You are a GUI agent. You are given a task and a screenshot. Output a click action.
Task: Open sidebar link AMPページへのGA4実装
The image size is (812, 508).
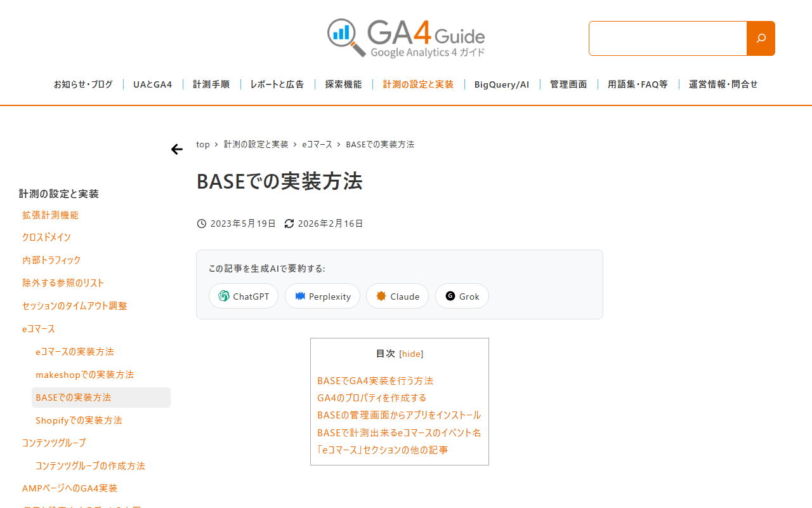pos(70,488)
